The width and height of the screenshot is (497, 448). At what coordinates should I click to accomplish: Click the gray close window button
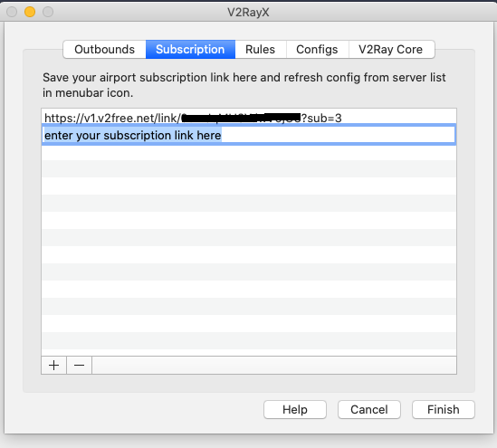12,12
